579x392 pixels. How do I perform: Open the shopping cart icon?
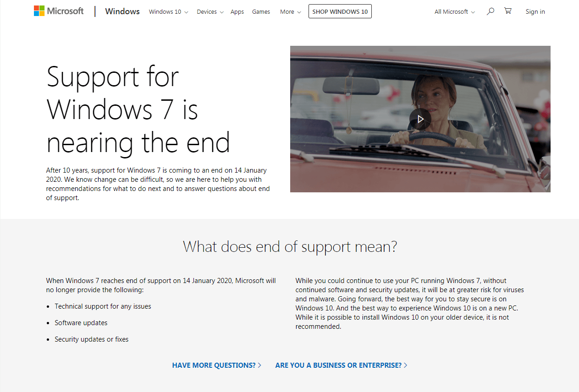tap(508, 11)
